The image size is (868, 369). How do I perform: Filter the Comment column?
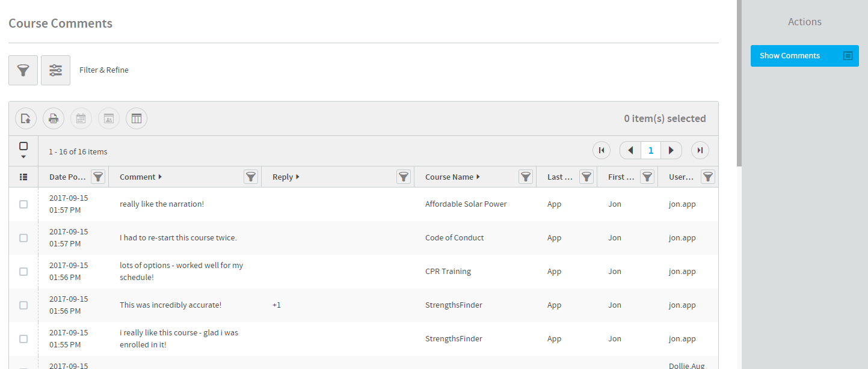pyautogui.click(x=251, y=177)
